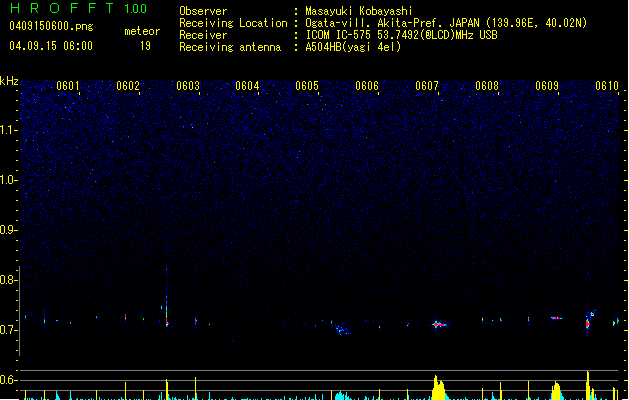Select the A504HB(yagi 4el) antenna text
Viewport: 629px width, 400px height.
pos(353,47)
